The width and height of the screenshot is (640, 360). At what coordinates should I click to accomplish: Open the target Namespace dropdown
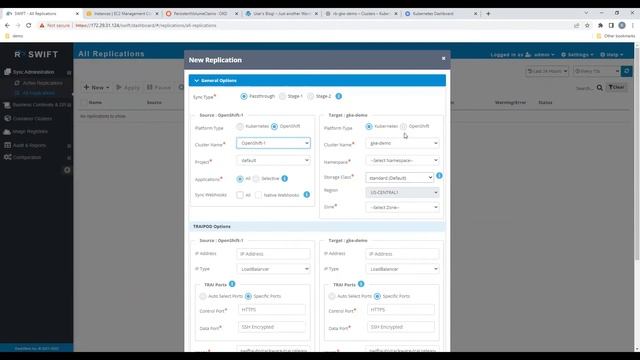click(402, 160)
